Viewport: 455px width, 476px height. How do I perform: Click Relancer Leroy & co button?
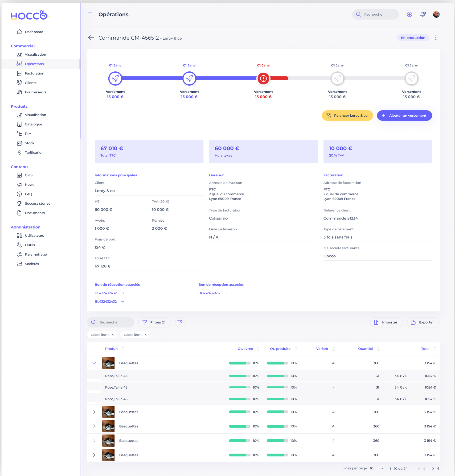(347, 116)
